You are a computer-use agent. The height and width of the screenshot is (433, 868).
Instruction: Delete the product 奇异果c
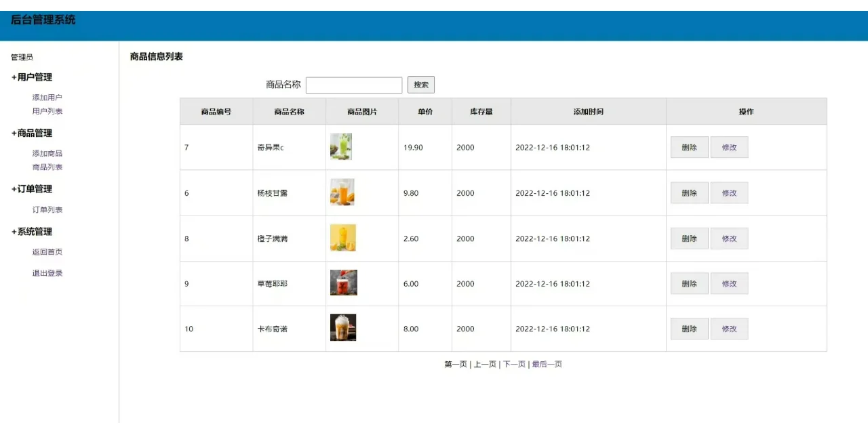(689, 147)
